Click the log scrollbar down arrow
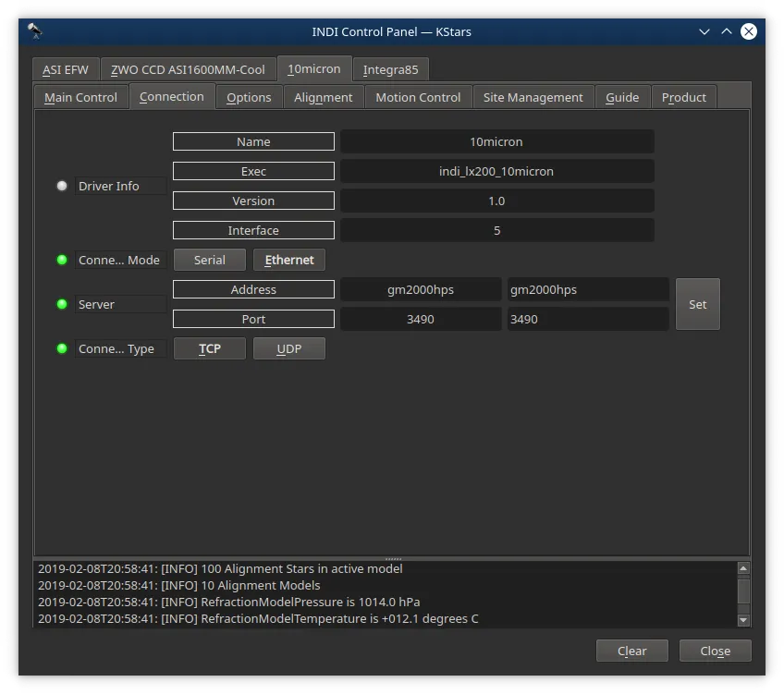The height and width of the screenshot is (694, 784). click(x=743, y=620)
